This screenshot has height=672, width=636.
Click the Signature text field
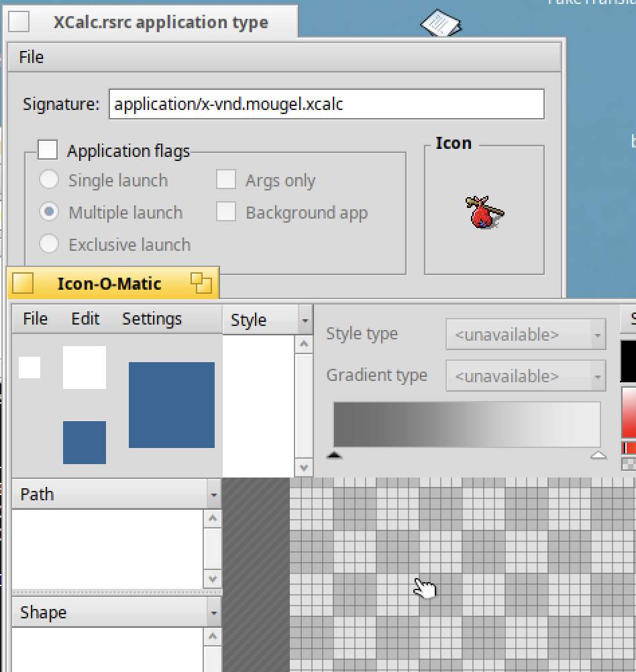click(x=326, y=105)
